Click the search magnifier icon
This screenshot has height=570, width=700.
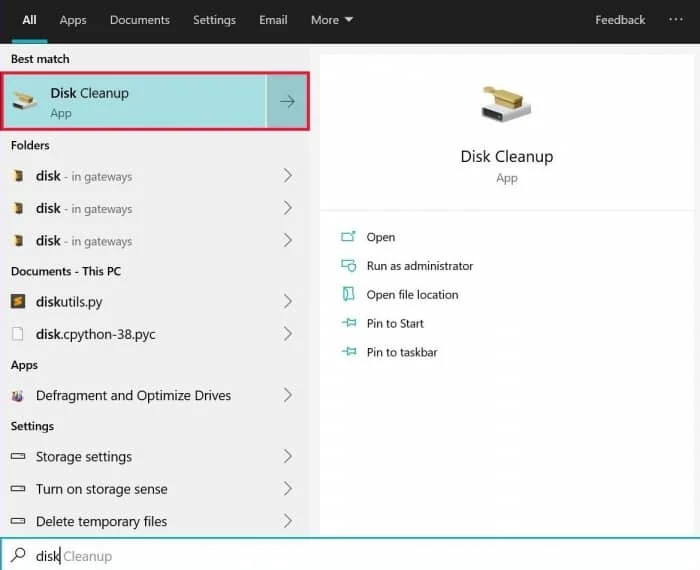(x=18, y=555)
